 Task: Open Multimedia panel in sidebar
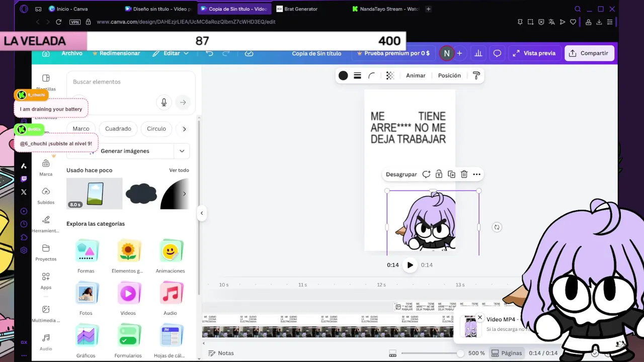point(46,314)
